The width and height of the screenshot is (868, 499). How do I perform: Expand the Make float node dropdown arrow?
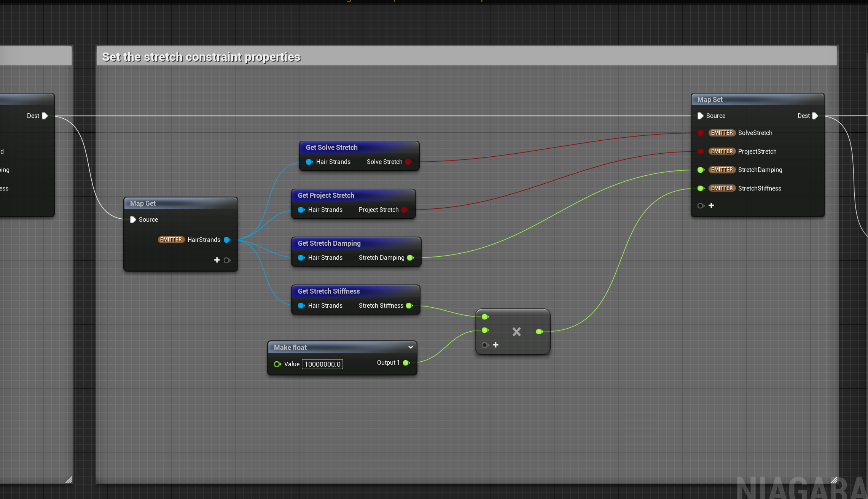pyautogui.click(x=411, y=347)
